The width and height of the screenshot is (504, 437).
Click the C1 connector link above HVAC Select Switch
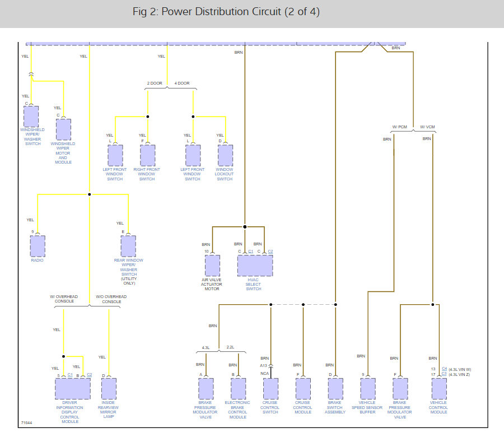pos(251,252)
